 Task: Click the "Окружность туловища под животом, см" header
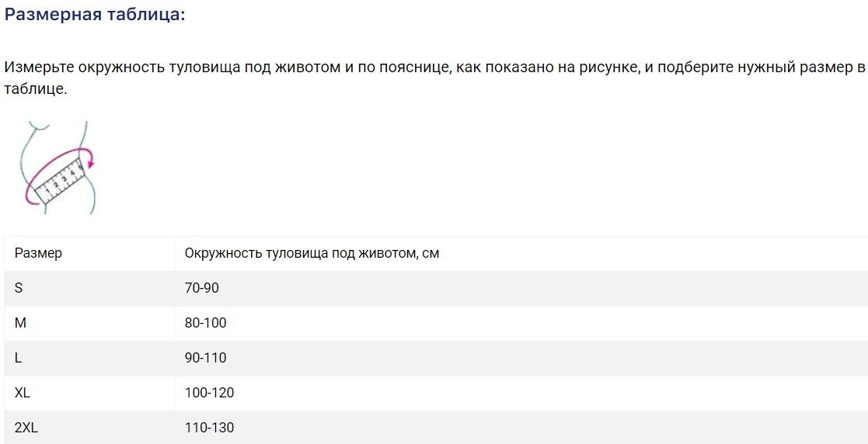click(312, 253)
